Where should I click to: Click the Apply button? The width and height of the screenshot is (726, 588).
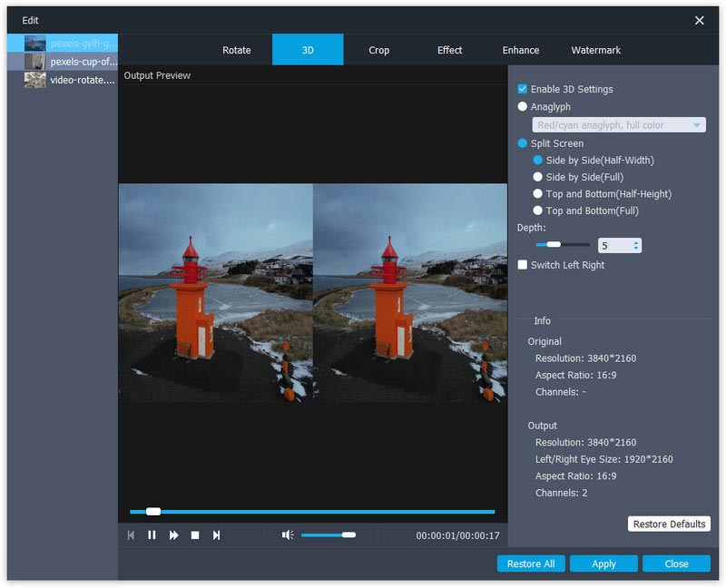coord(603,563)
